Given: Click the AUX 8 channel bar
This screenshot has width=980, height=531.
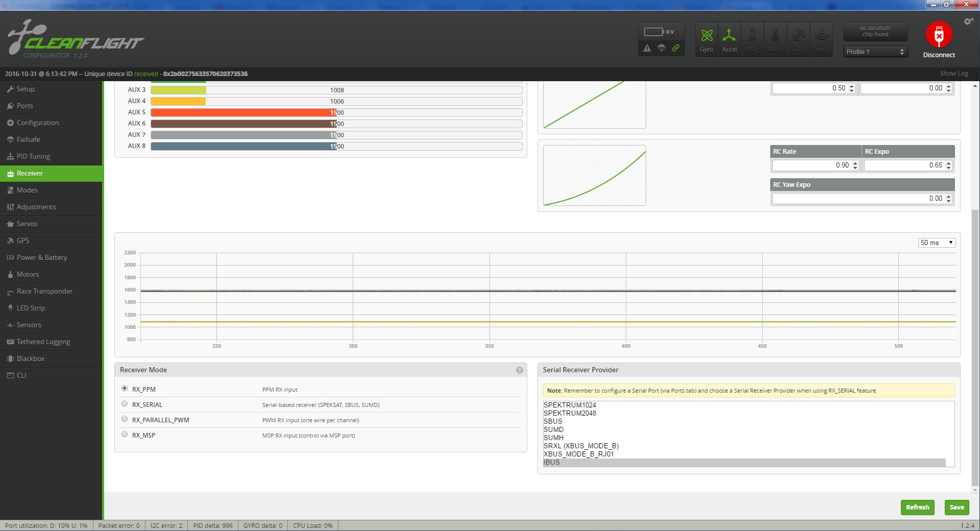Looking at the screenshot, I should 336,146.
